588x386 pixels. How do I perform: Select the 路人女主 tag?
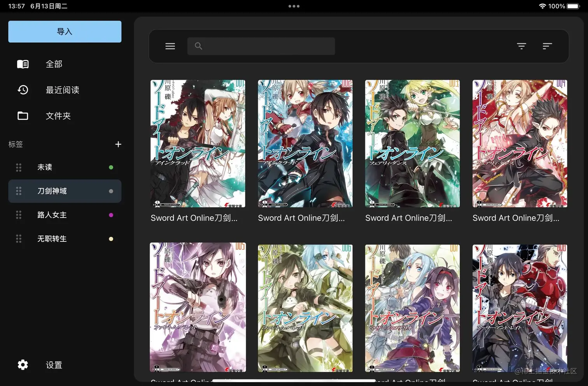tap(65, 215)
